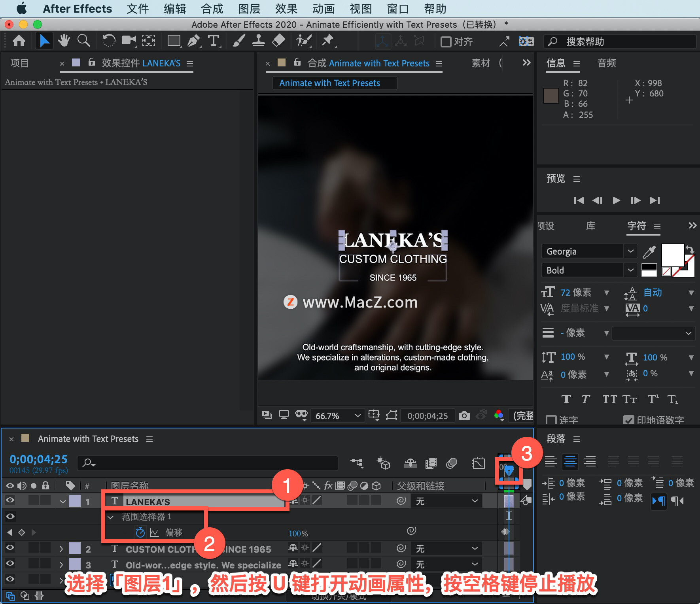Switch to the 音频 tab
This screenshot has width=700, height=604.
coord(607,63)
